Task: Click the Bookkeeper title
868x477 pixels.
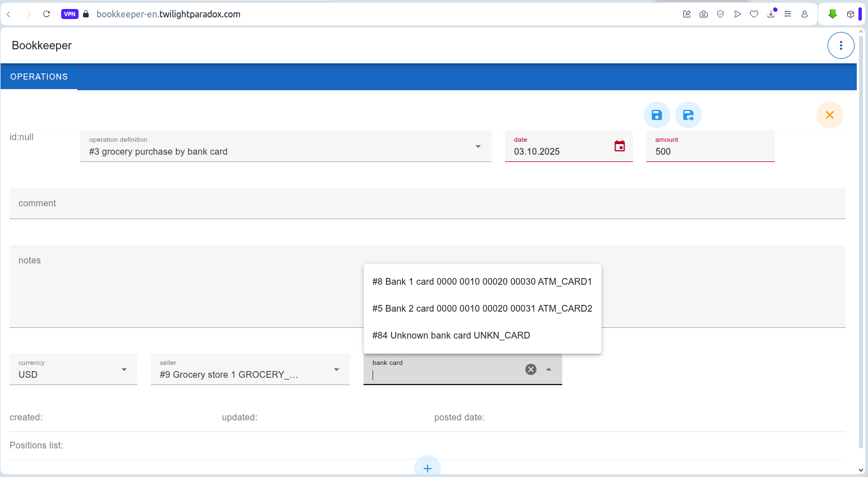Action: pyautogui.click(x=42, y=45)
